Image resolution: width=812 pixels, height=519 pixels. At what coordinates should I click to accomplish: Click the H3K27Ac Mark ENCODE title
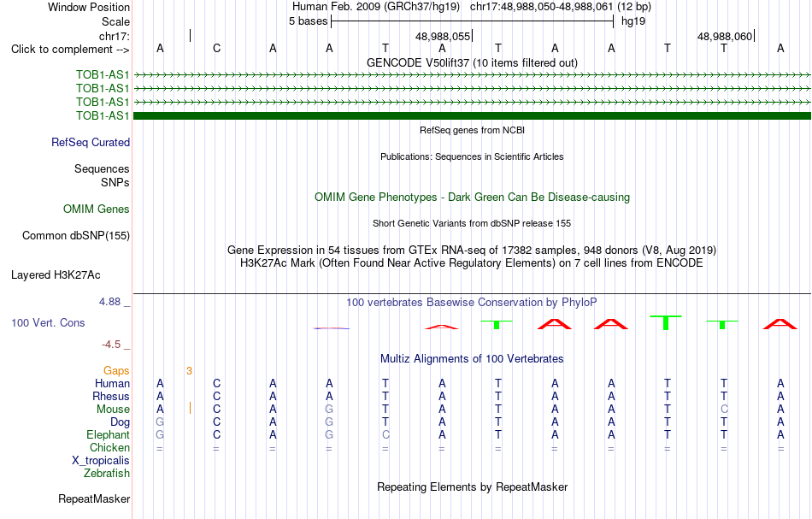(x=472, y=263)
